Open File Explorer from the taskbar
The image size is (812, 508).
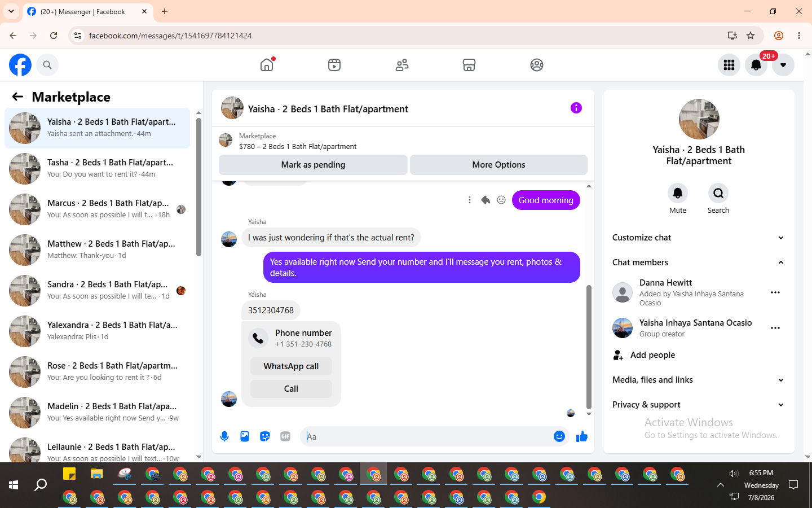(97, 474)
